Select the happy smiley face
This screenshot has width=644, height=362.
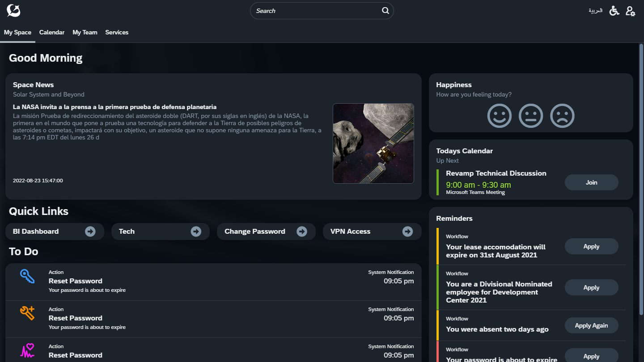point(499,116)
